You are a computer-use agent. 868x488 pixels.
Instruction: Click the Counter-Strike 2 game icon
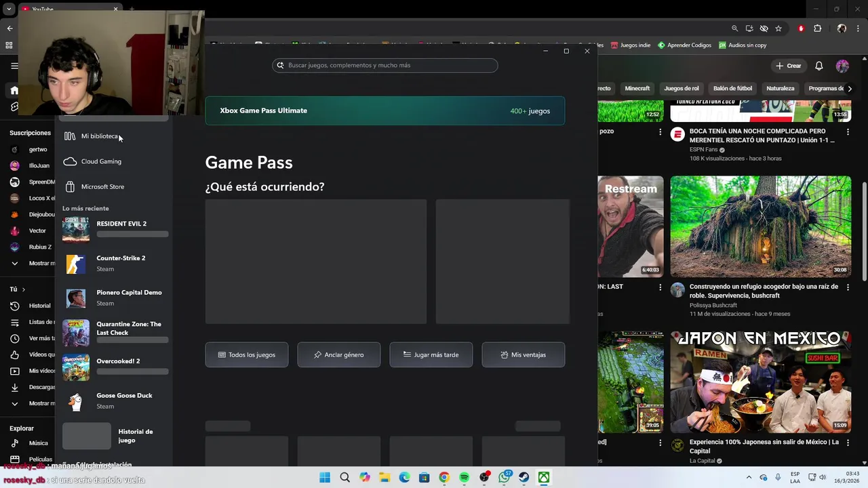76,264
